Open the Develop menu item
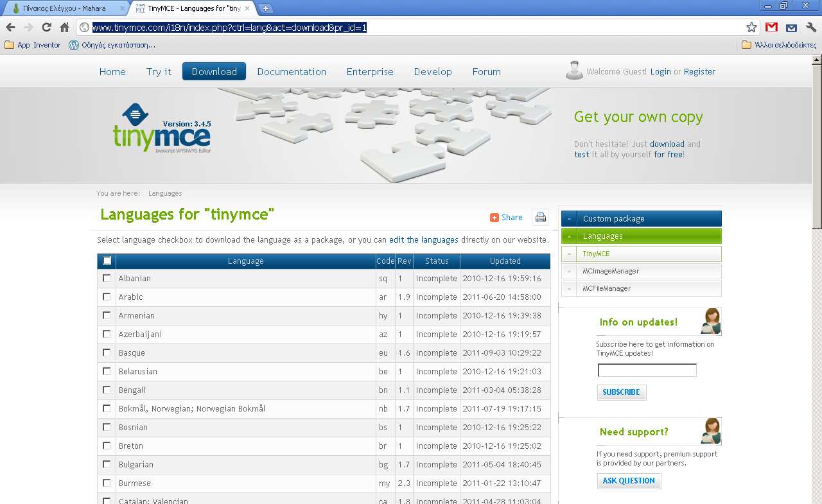This screenshot has height=504, width=822. (x=433, y=71)
